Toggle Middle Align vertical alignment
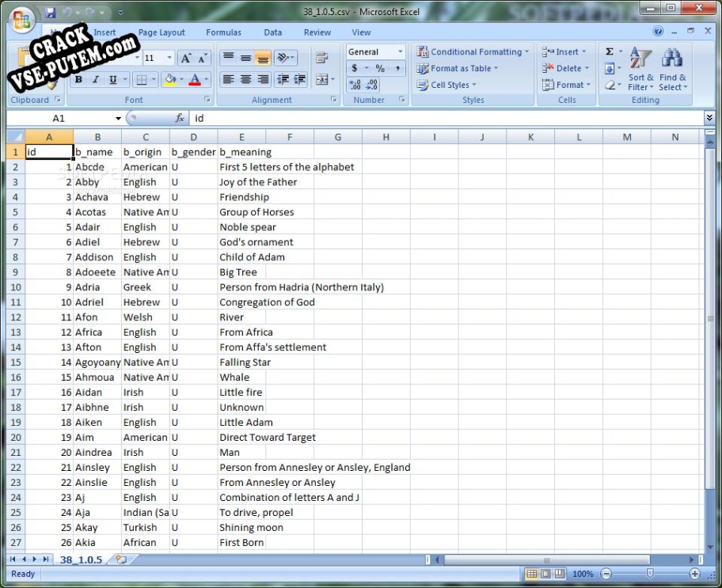722x588 pixels. click(246, 58)
